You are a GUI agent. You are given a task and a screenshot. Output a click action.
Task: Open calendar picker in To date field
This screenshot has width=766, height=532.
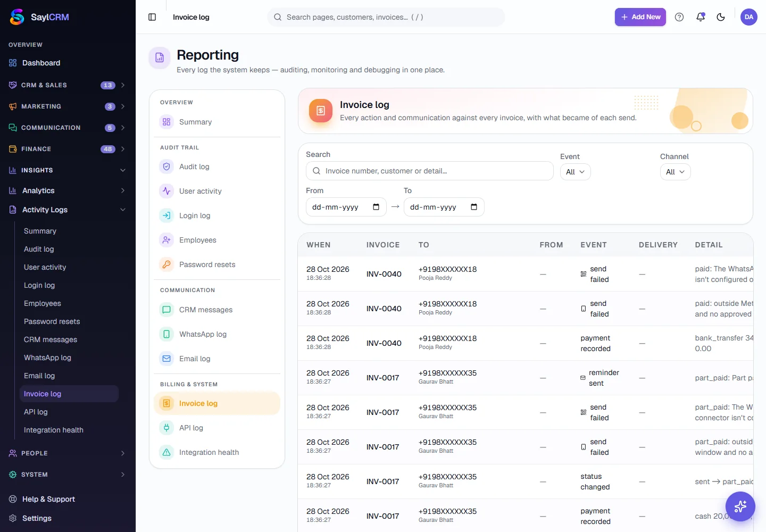(x=474, y=207)
